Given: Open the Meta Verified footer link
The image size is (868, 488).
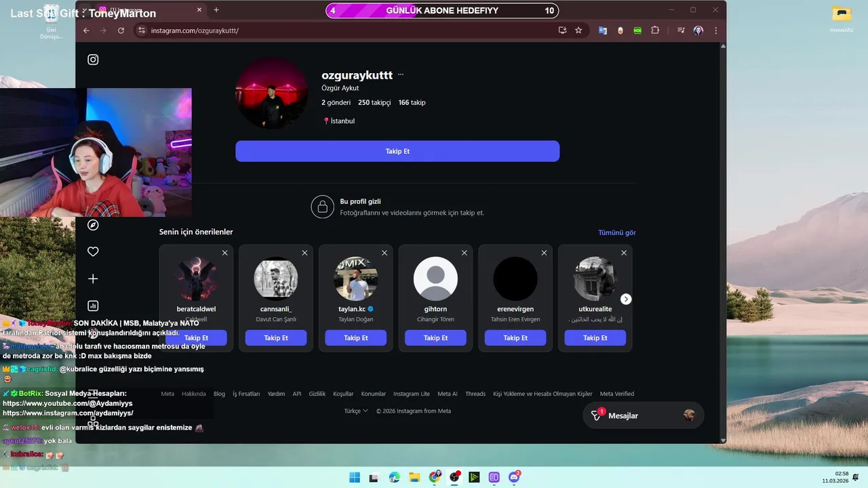Looking at the screenshot, I should point(617,394).
